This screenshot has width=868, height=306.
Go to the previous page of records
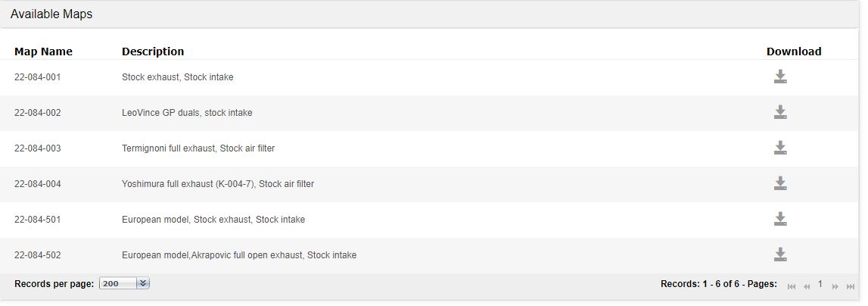[x=807, y=286]
